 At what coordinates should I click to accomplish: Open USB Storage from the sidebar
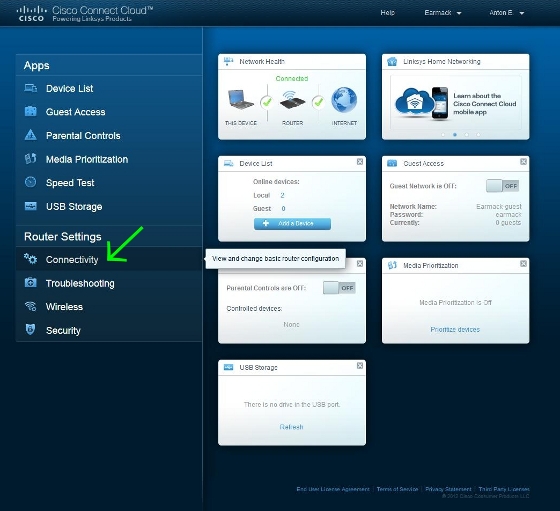tap(109, 206)
